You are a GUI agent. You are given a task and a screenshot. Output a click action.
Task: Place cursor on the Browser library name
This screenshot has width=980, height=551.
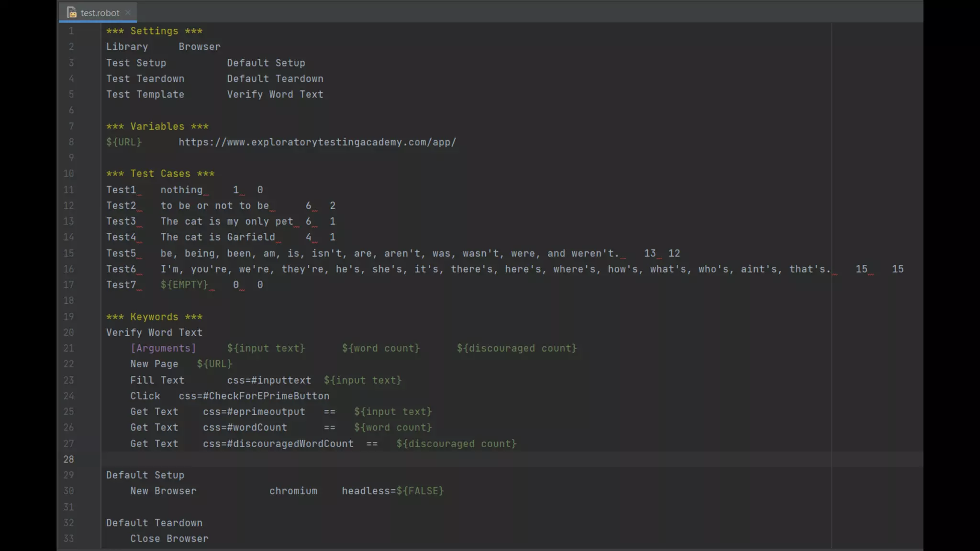(x=200, y=47)
